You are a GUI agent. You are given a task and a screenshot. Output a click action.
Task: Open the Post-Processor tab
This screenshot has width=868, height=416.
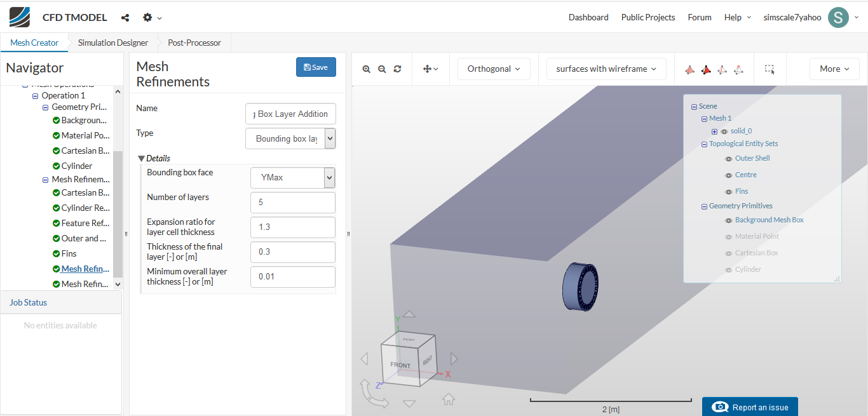[194, 43]
